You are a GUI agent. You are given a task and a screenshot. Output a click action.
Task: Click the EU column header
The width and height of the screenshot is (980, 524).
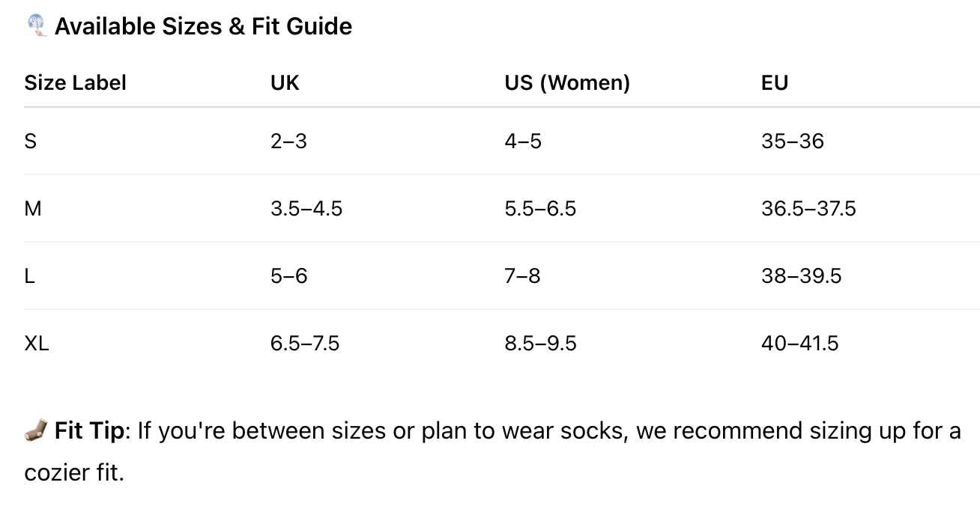tap(775, 82)
